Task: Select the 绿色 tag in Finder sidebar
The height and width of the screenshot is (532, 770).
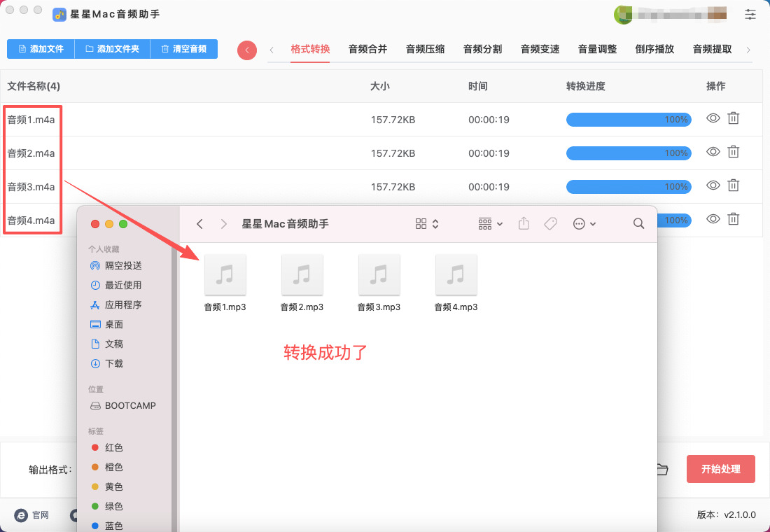Action: [x=107, y=507]
